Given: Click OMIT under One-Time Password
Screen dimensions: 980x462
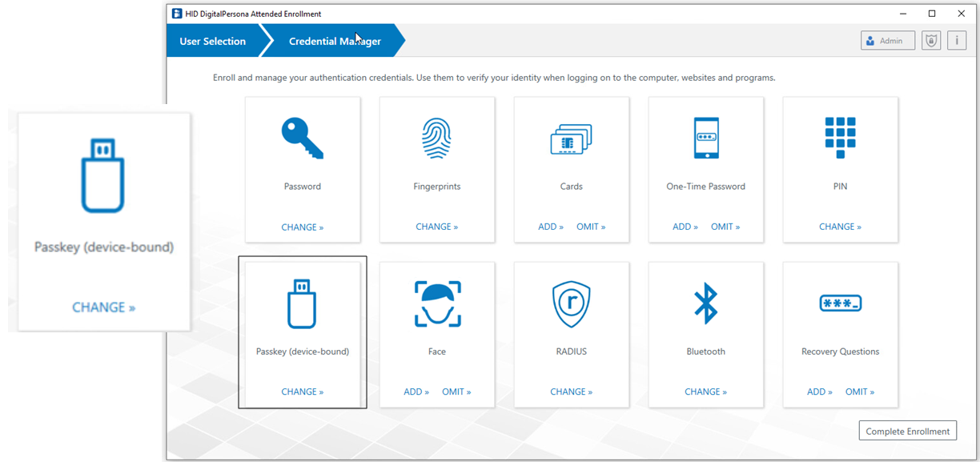Looking at the screenshot, I should point(725,227).
